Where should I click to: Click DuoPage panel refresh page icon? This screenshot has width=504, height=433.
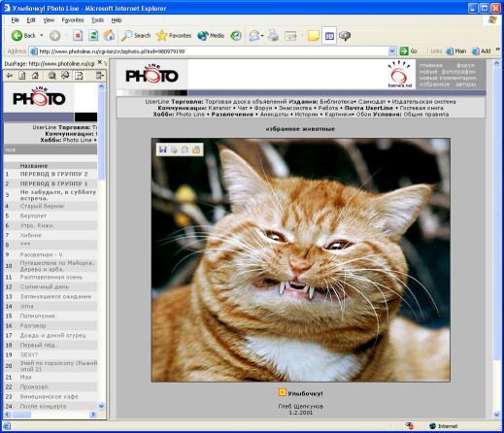tap(22, 76)
